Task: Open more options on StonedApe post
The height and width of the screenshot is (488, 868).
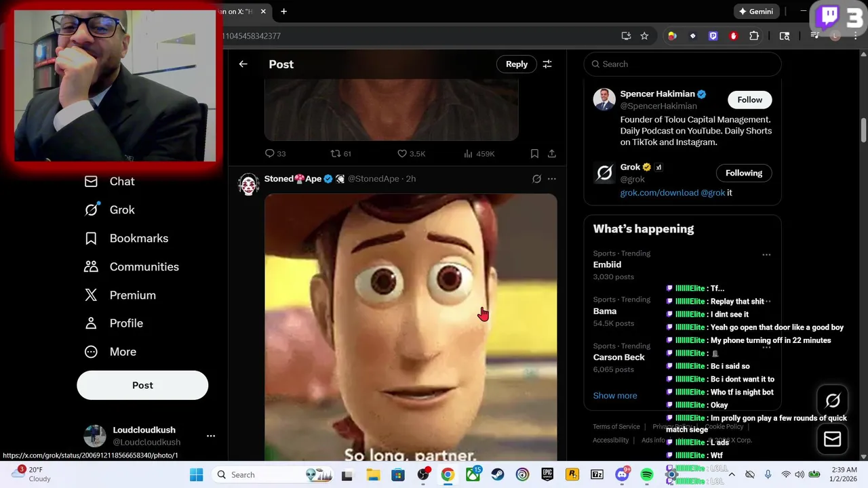Action: [552, 179]
